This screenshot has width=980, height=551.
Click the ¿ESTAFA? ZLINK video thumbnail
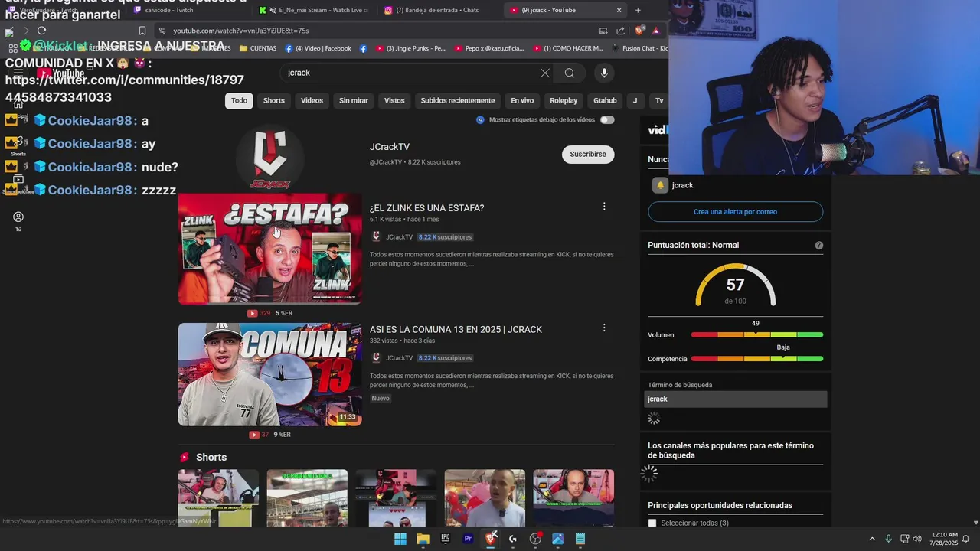pyautogui.click(x=270, y=249)
